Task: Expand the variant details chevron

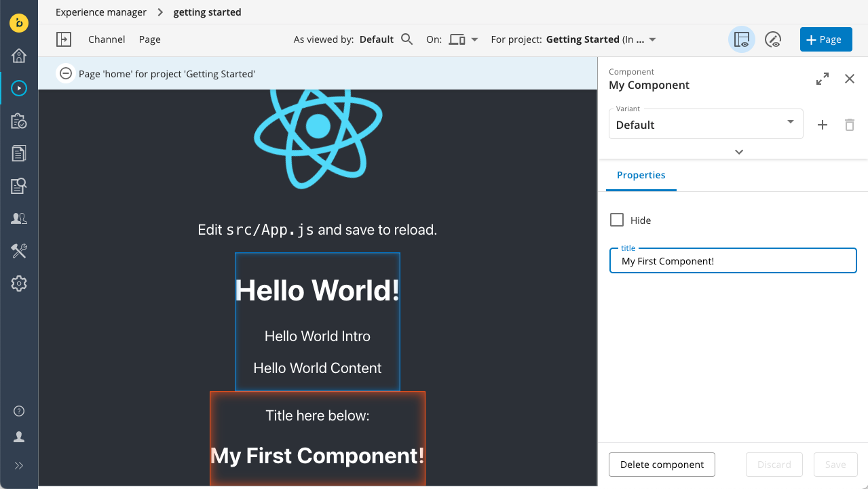Action: (739, 152)
